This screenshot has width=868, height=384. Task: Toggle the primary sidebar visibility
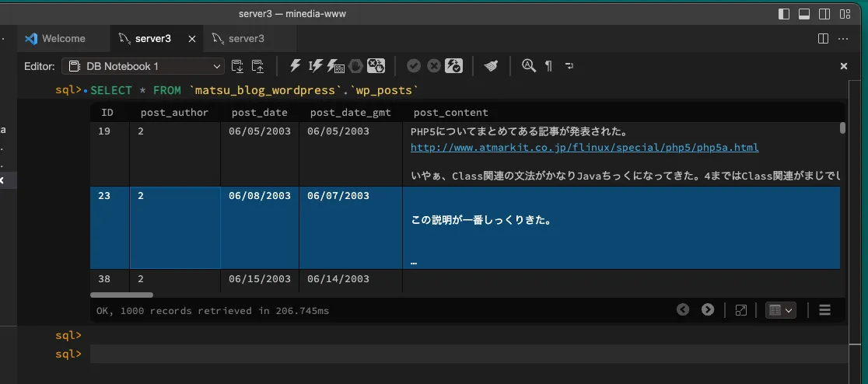pyautogui.click(x=784, y=14)
